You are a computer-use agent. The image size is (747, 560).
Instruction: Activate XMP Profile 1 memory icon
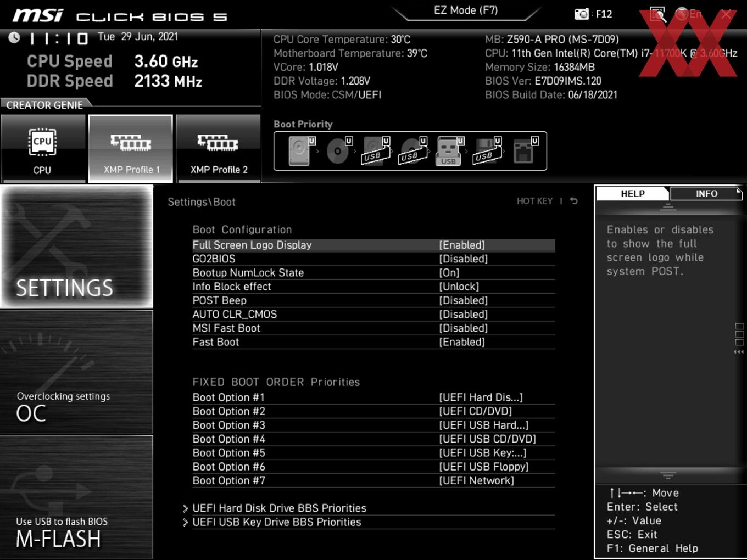tap(131, 149)
